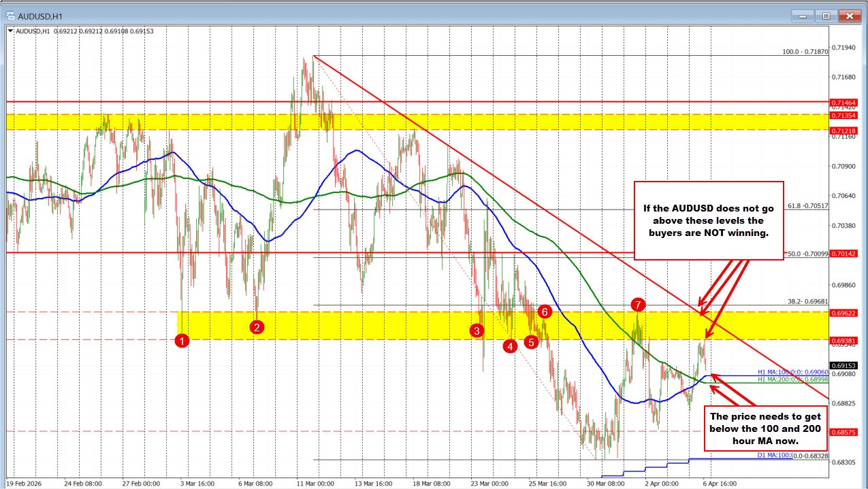Click circled marker 7 inside the yellow zone
The height and width of the screenshot is (489, 868).
[638, 305]
